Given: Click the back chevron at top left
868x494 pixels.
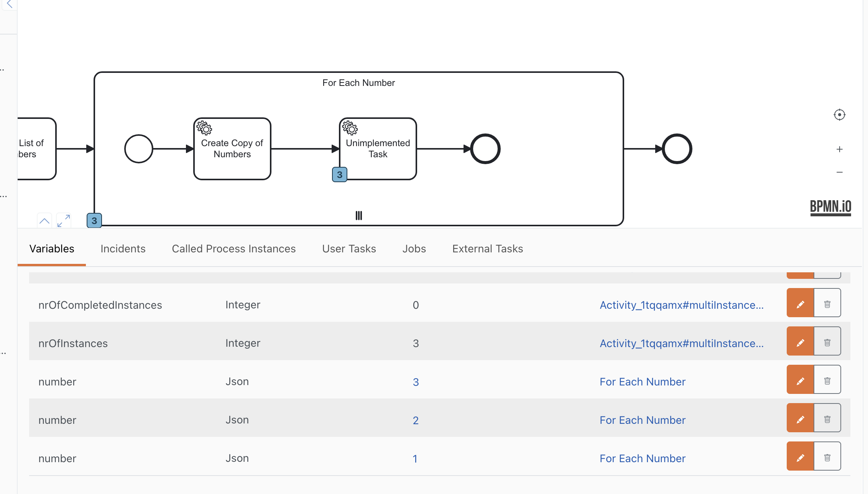Looking at the screenshot, I should (10, 5).
